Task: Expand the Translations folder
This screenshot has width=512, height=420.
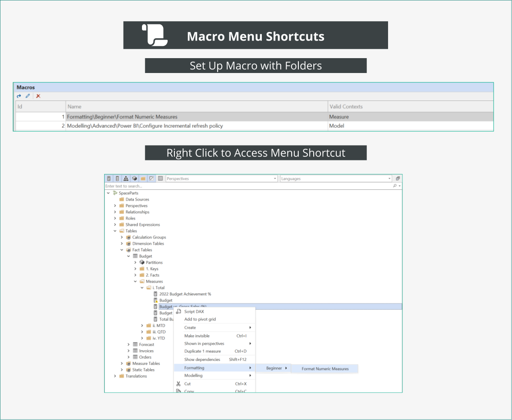Action: [115, 376]
